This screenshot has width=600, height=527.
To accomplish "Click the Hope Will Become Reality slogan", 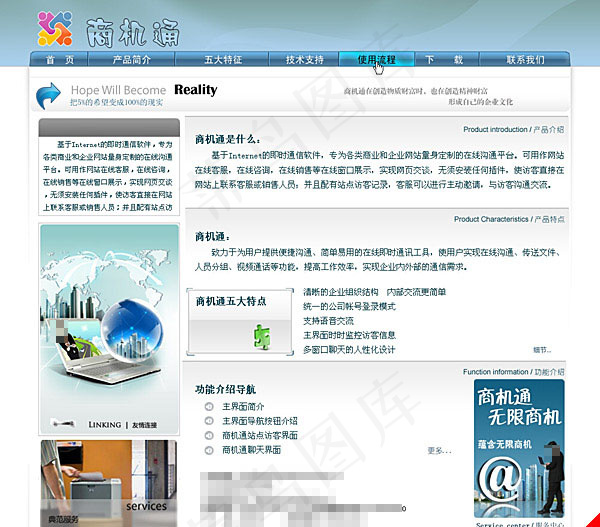I will coord(144,90).
